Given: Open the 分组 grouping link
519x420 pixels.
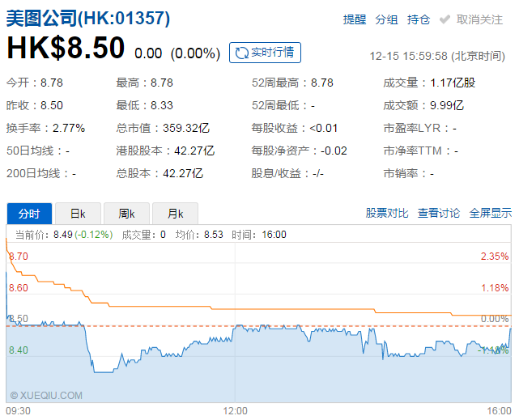Looking at the screenshot, I should [386, 19].
